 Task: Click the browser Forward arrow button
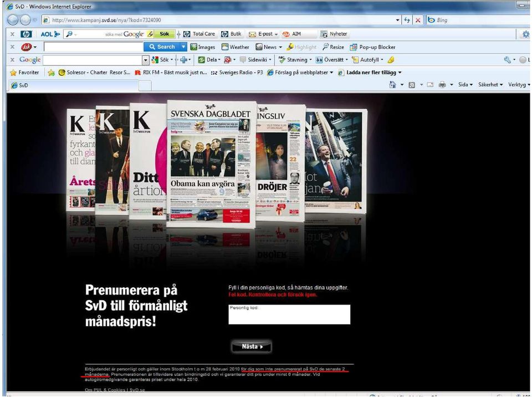25,20
